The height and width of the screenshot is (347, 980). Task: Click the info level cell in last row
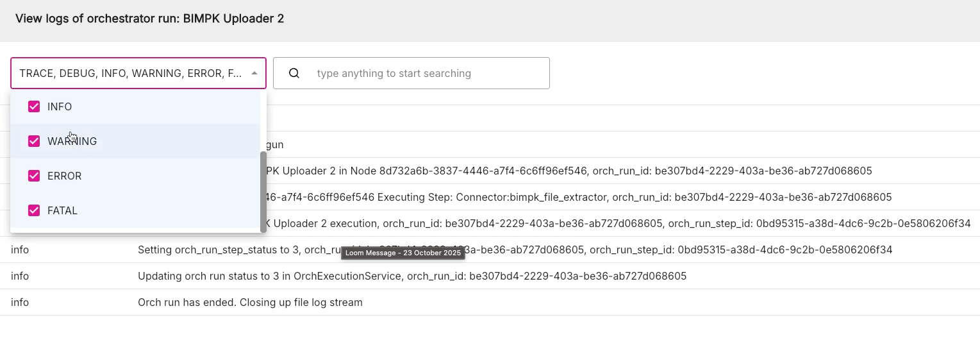(x=20, y=302)
